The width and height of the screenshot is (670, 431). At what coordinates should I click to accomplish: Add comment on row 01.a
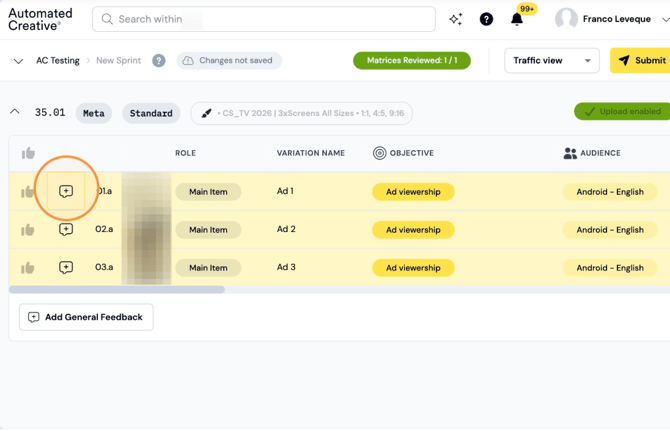pyautogui.click(x=66, y=191)
